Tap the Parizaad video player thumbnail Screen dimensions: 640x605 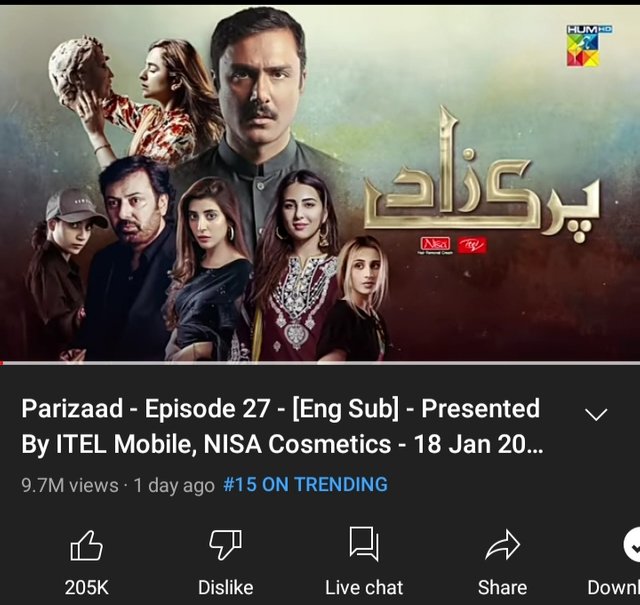click(x=320, y=183)
